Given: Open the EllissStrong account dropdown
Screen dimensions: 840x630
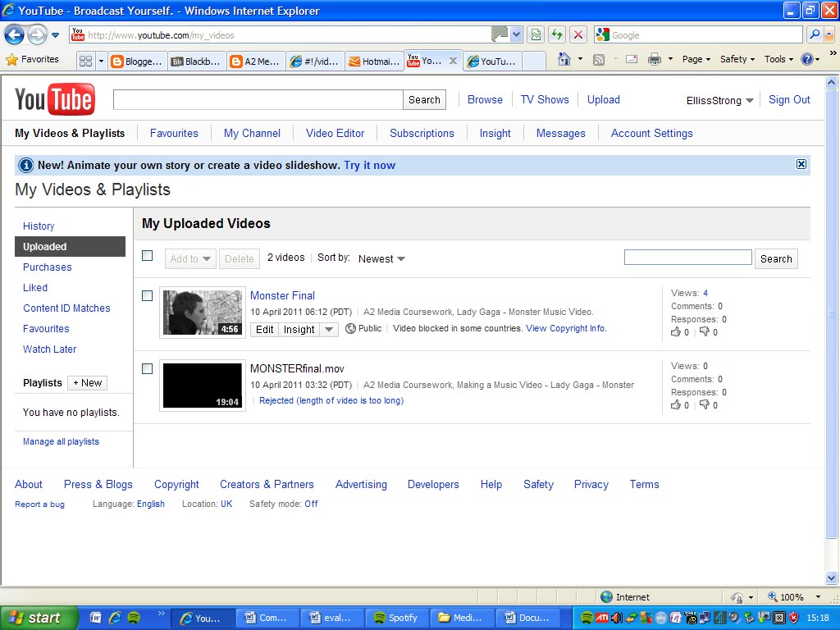Looking at the screenshot, I should 720,100.
